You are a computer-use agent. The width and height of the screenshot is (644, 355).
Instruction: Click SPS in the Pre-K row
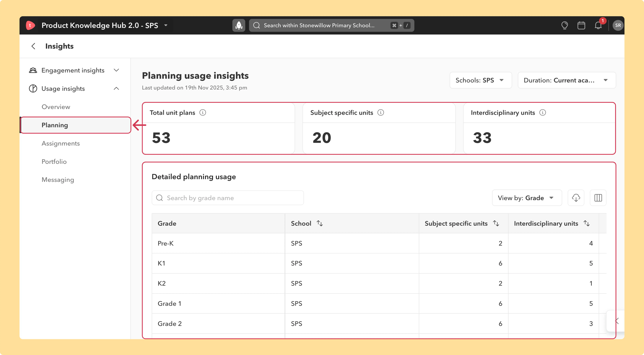tap(296, 243)
